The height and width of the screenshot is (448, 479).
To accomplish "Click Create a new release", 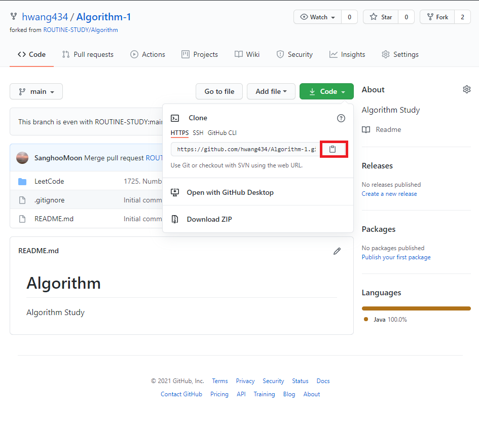I will pos(389,194).
